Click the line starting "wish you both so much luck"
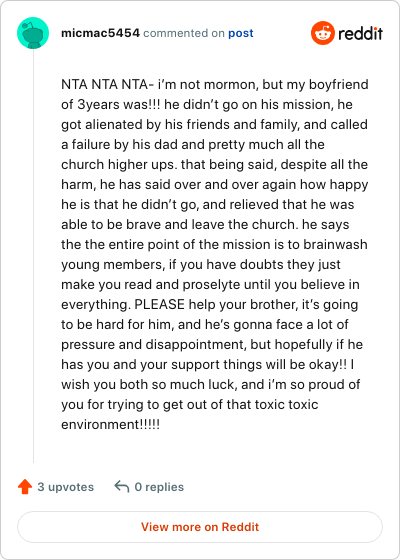Screen dimensions: 400x560 click(211, 385)
